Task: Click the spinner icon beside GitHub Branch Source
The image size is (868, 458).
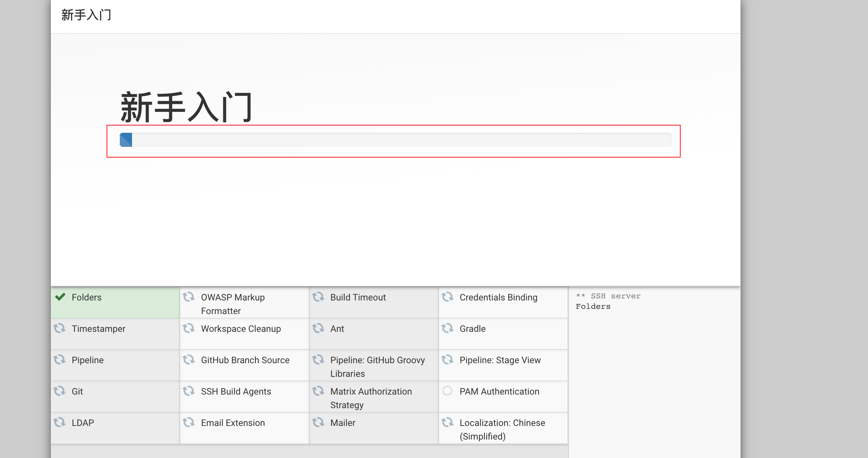Action: tap(189, 360)
